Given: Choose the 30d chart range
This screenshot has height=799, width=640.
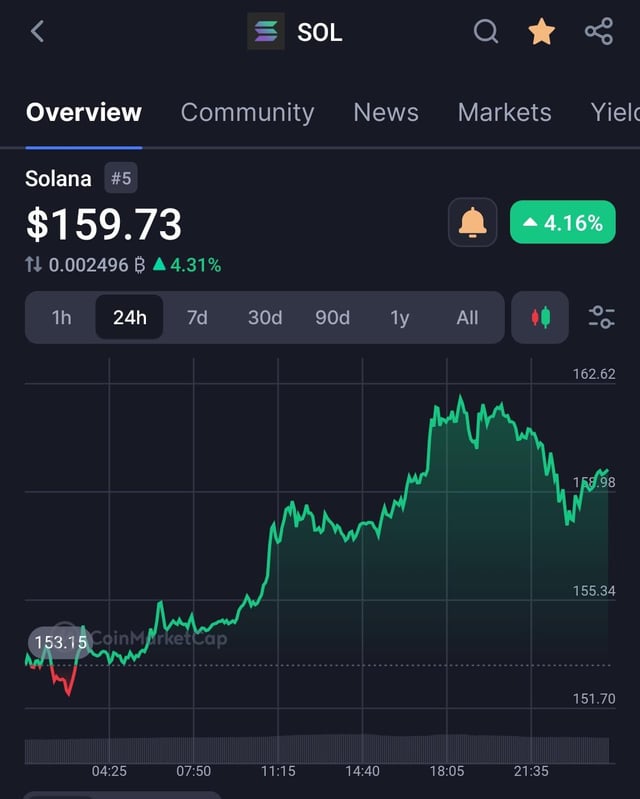Looking at the screenshot, I should (265, 318).
